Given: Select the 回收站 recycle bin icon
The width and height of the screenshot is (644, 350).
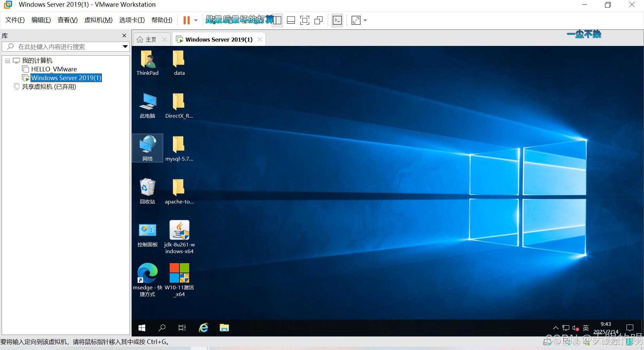Looking at the screenshot, I should click(x=148, y=191).
